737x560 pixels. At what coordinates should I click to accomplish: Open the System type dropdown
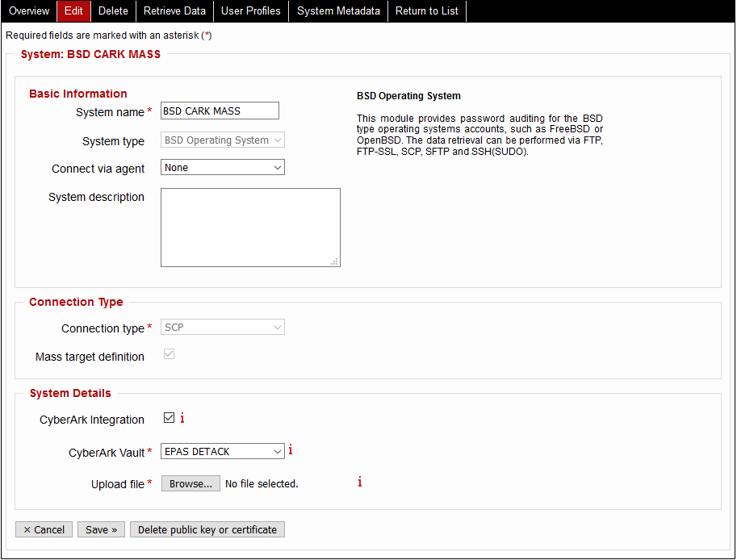pyautogui.click(x=222, y=140)
